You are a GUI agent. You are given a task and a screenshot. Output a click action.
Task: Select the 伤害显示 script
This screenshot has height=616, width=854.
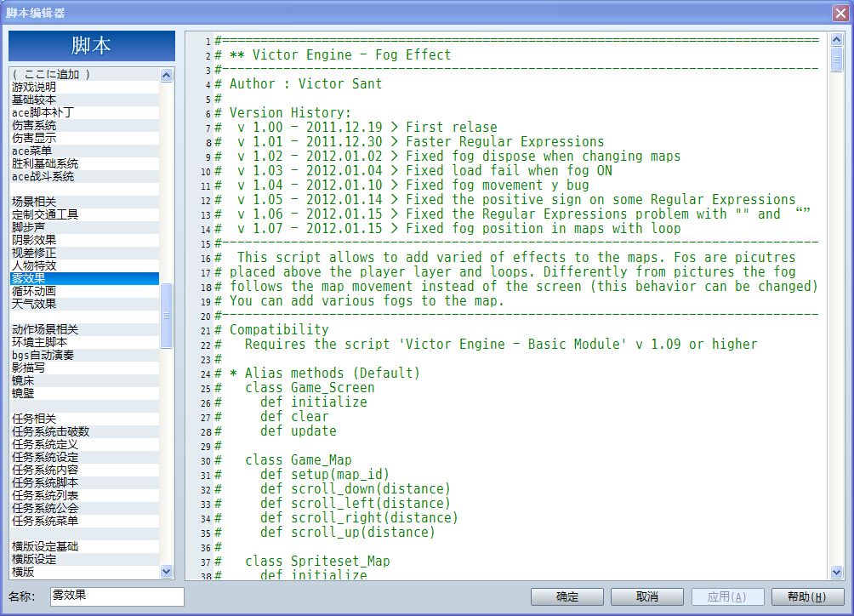(x=85, y=139)
